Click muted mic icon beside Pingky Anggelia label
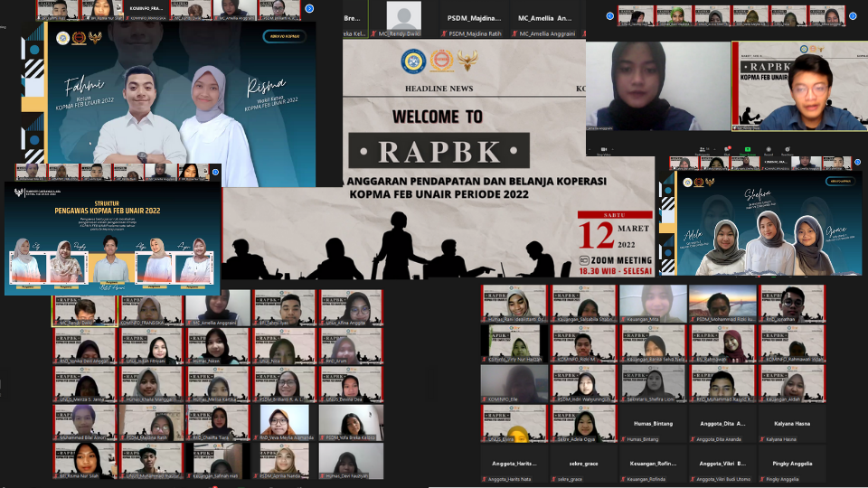868x488 pixels. click(762, 479)
